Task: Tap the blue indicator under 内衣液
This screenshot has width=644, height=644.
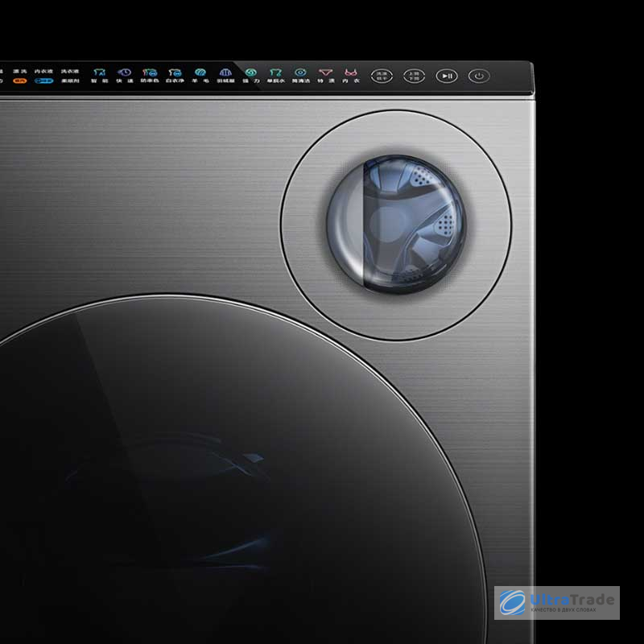Action: click(x=43, y=81)
